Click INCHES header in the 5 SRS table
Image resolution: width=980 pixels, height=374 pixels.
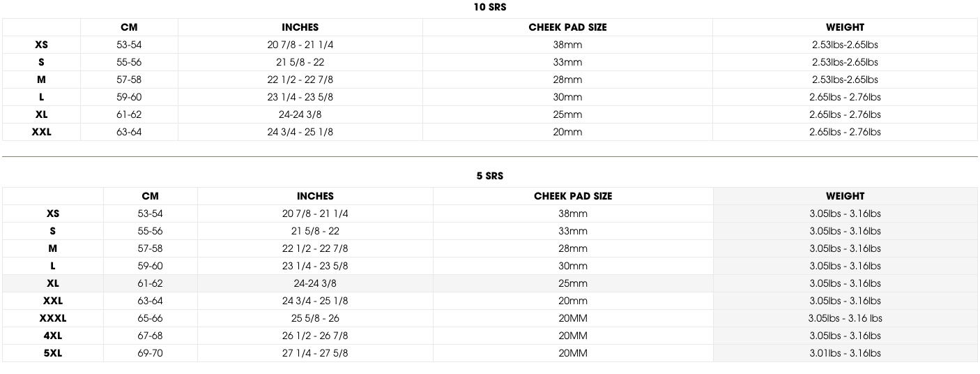[315, 196]
